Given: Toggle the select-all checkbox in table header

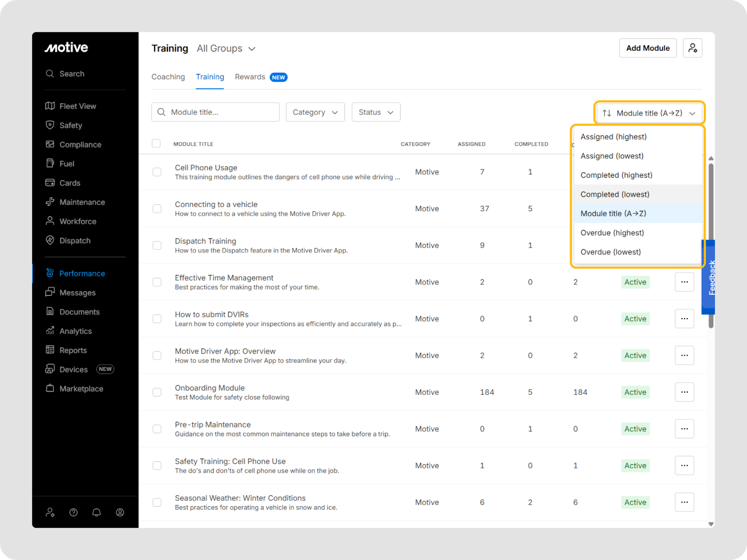Looking at the screenshot, I should 156,144.
